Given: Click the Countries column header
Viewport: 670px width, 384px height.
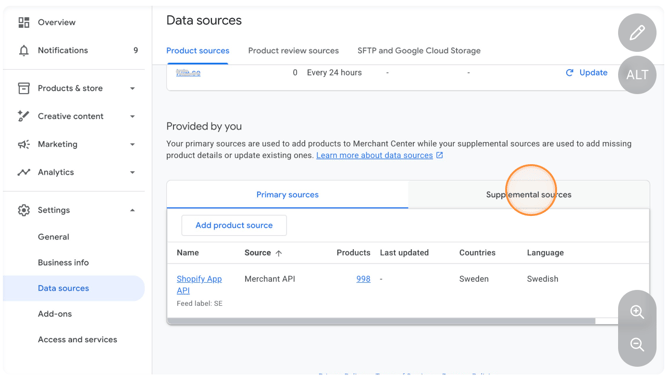Looking at the screenshot, I should [x=477, y=253].
